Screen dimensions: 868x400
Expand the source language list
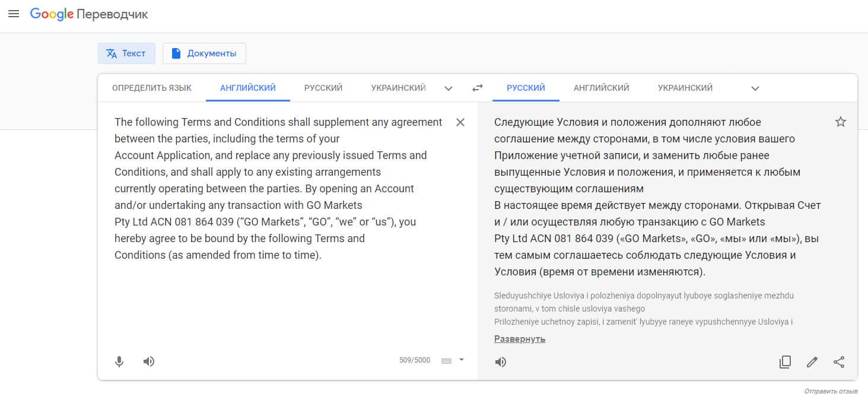[449, 88]
